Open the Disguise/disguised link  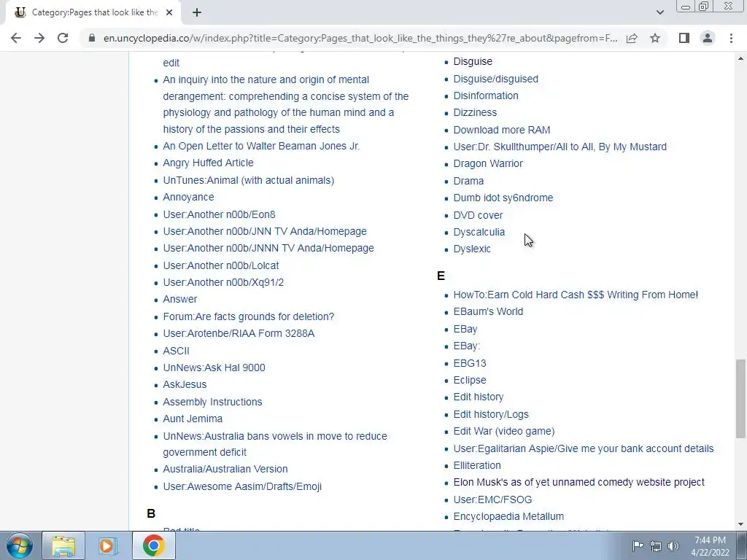(x=495, y=79)
